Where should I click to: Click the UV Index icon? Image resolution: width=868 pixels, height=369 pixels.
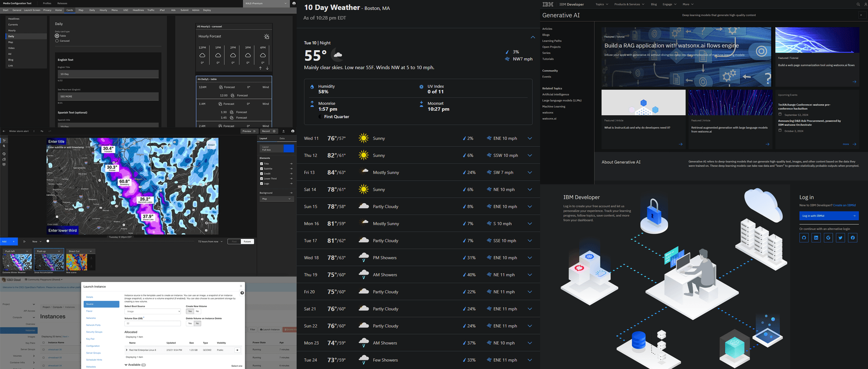pyautogui.click(x=421, y=87)
